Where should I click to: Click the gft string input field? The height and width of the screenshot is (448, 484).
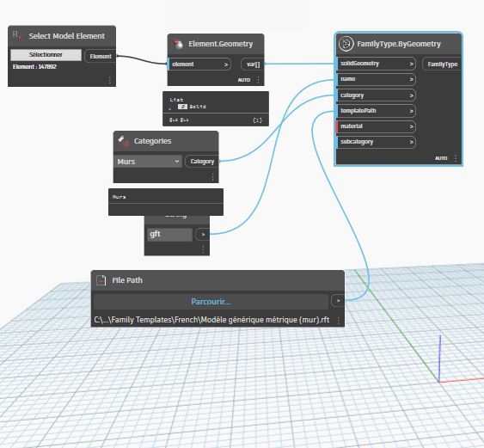pos(169,235)
